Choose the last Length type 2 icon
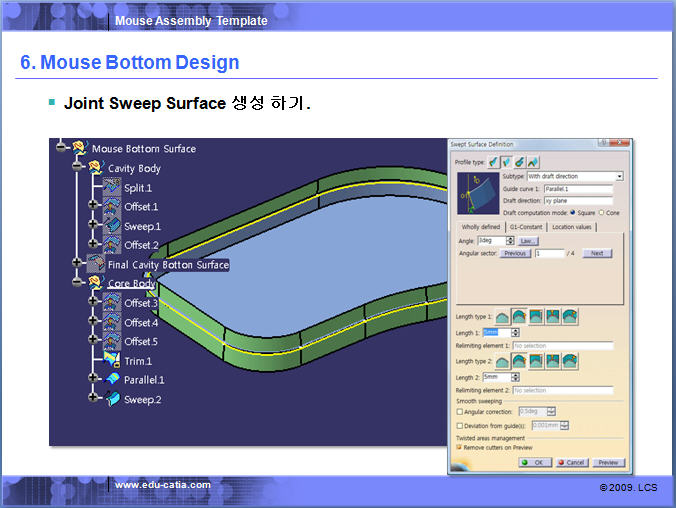Image resolution: width=676 pixels, height=508 pixels. tap(570, 360)
